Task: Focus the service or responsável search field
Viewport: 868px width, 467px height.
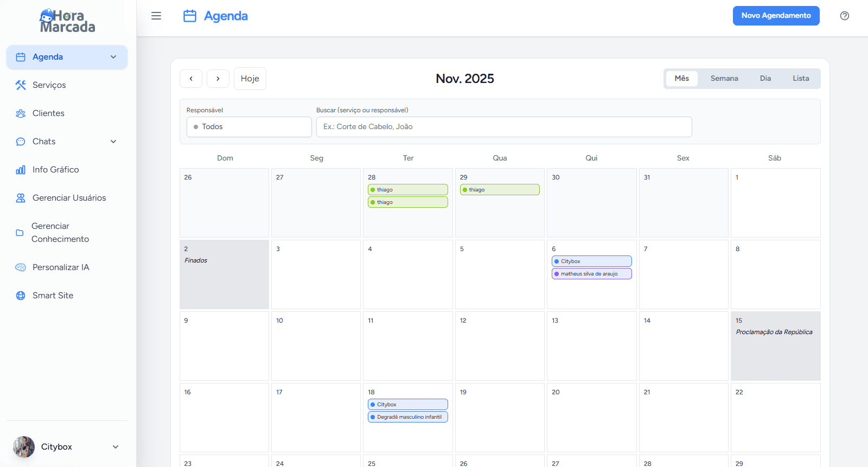Action: (x=504, y=127)
